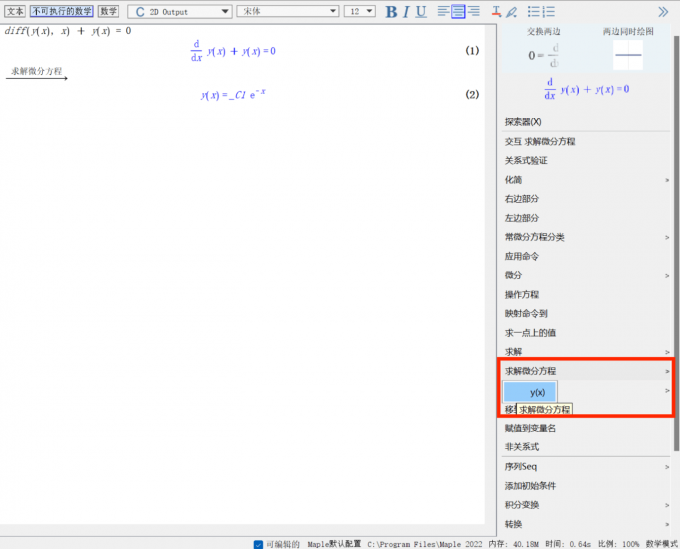Open the 2D Output style dropdown
Screen dimensions: 680x549
point(180,12)
